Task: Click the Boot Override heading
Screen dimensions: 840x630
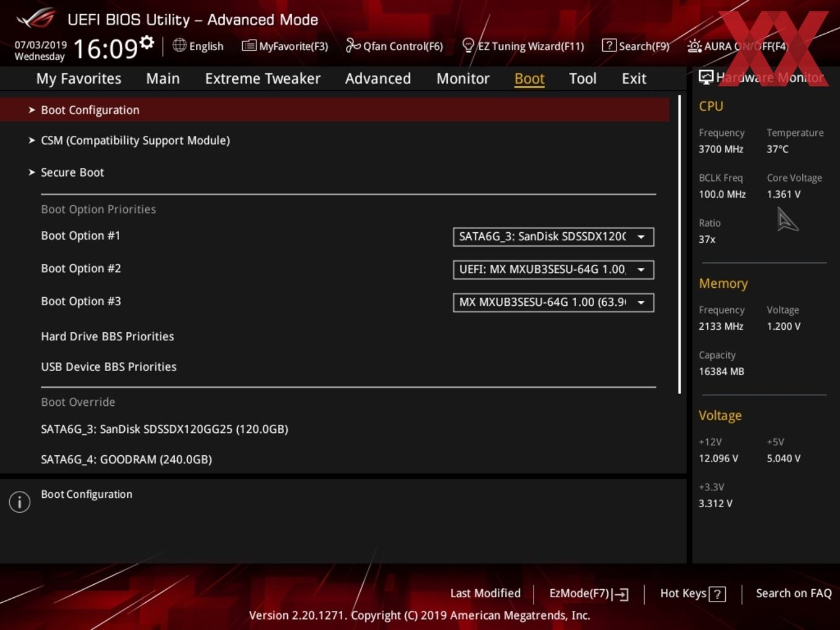Action: tap(78, 402)
